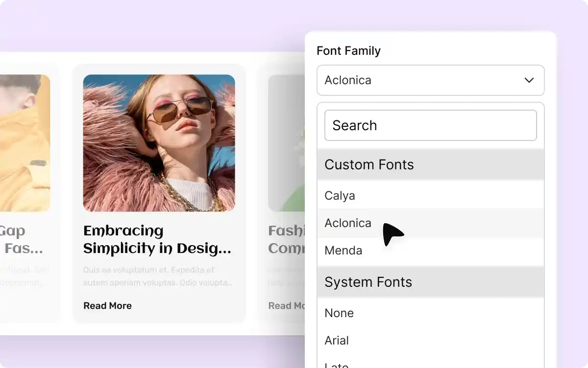Select None under System Fonts
The image size is (588, 368).
[x=339, y=313]
